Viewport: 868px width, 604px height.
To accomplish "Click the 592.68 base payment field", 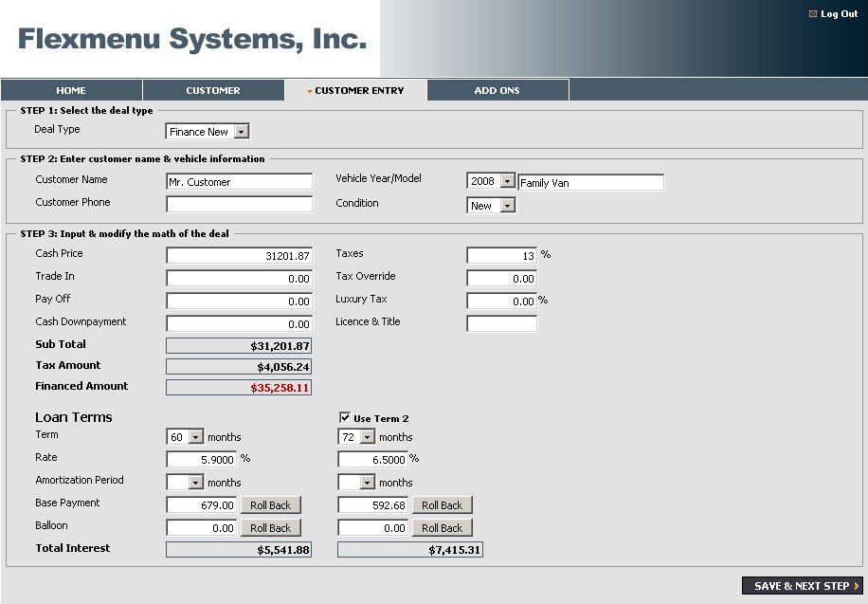I will click(x=373, y=504).
